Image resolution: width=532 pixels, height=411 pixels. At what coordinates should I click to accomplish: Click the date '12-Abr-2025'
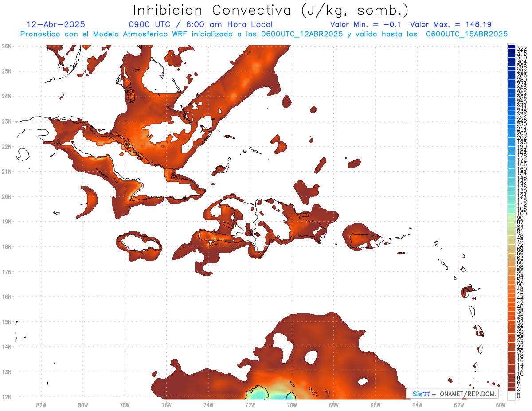[56, 24]
